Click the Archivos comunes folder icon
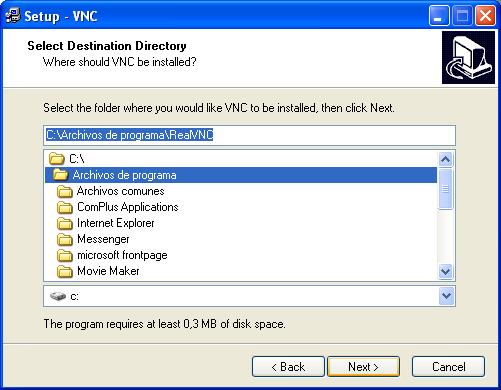The image size is (501, 390). tap(65, 191)
